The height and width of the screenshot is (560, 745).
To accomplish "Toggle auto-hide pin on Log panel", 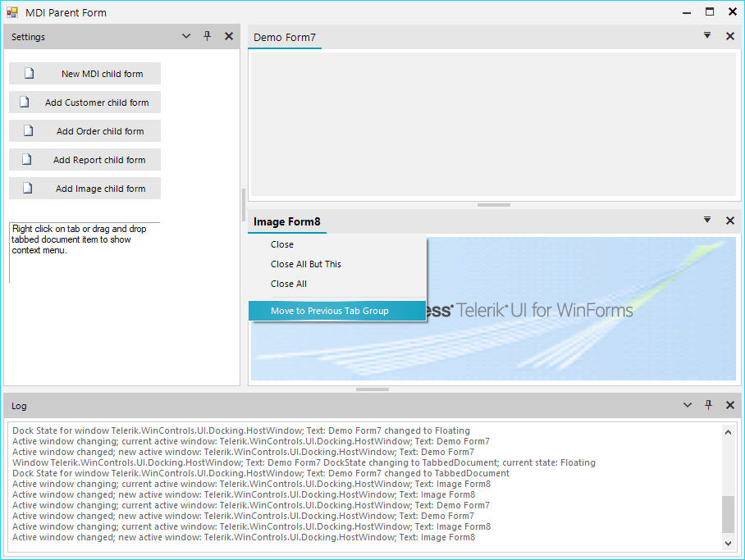I will click(708, 405).
